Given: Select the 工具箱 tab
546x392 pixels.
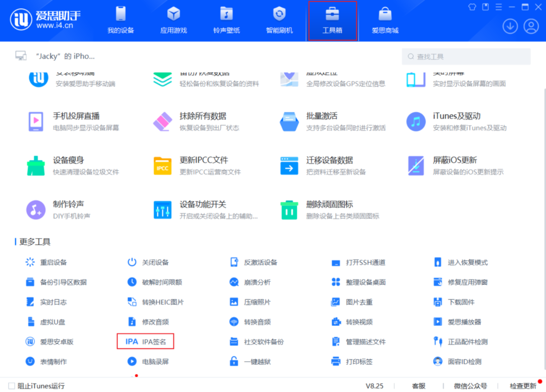Looking at the screenshot, I should click(x=333, y=21).
